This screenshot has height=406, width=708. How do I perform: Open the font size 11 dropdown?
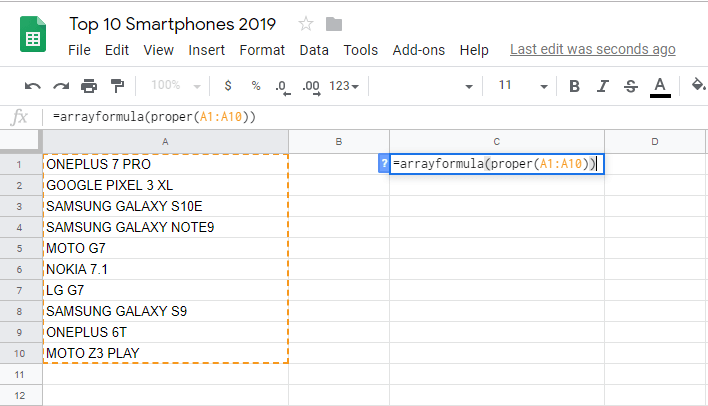(x=522, y=86)
